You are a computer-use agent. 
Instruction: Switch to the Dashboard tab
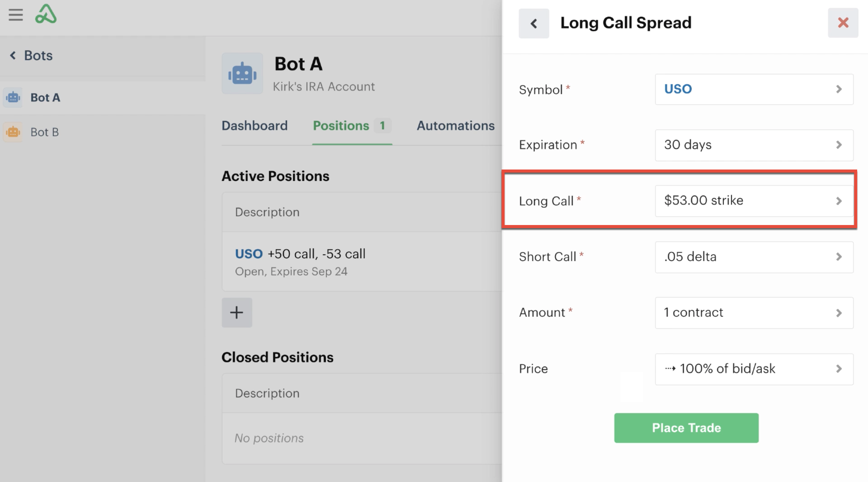pos(254,125)
